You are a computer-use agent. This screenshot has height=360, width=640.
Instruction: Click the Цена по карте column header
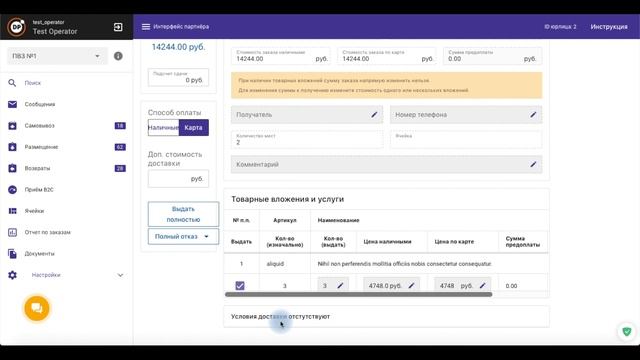pos(454,242)
